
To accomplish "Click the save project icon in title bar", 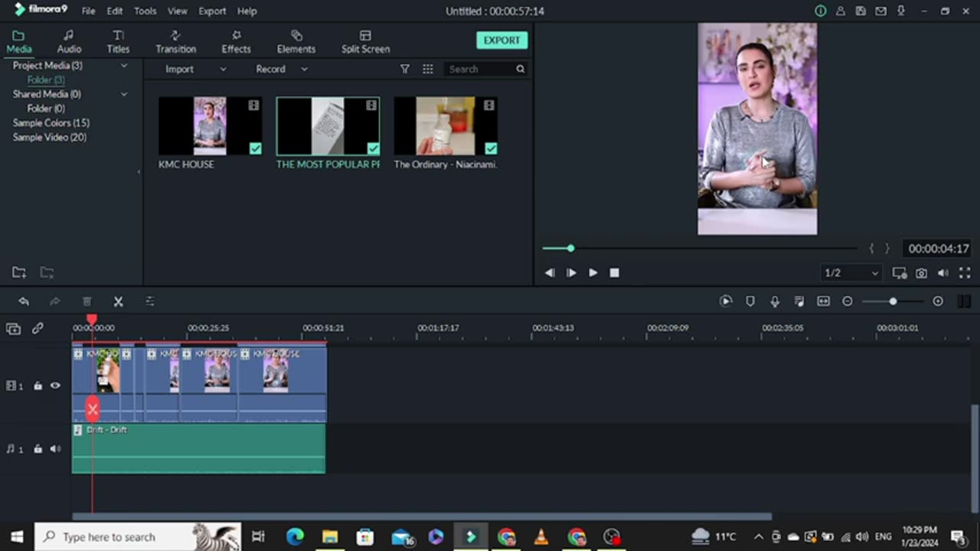I will tap(861, 11).
